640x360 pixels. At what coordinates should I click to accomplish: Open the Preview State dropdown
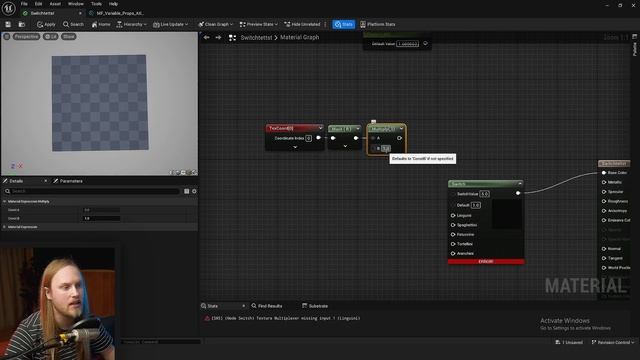[x=259, y=24]
